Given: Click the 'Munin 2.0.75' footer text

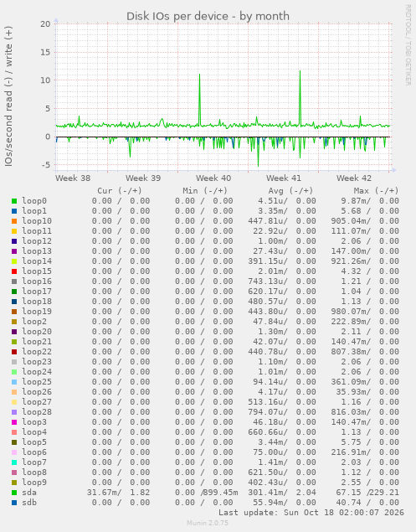Looking at the screenshot, I should point(208,523).
